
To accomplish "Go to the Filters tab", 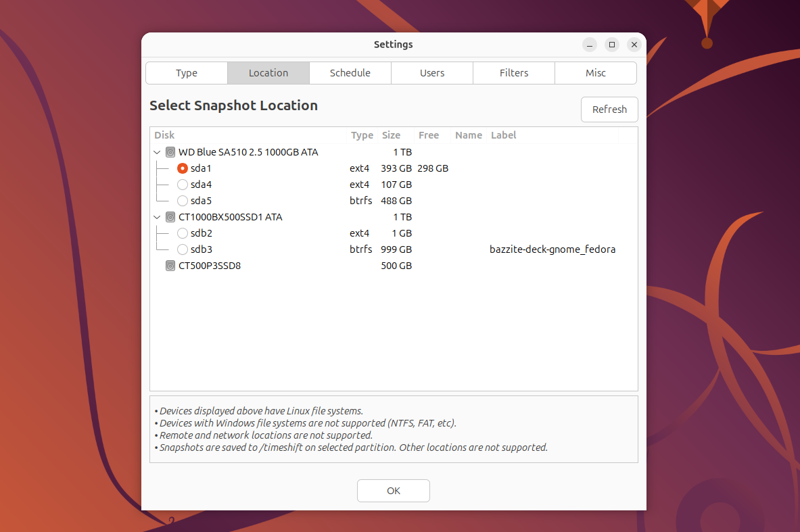I will click(514, 73).
